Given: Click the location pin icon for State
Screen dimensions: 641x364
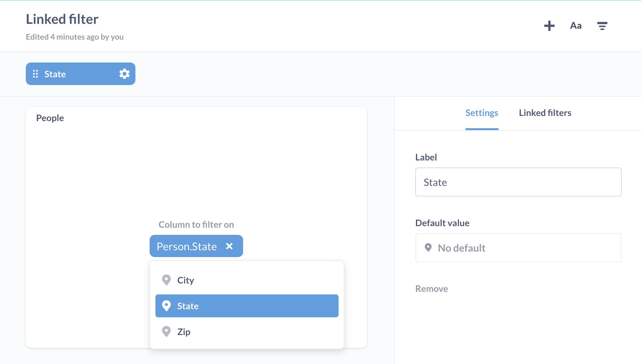Looking at the screenshot, I should (167, 305).
